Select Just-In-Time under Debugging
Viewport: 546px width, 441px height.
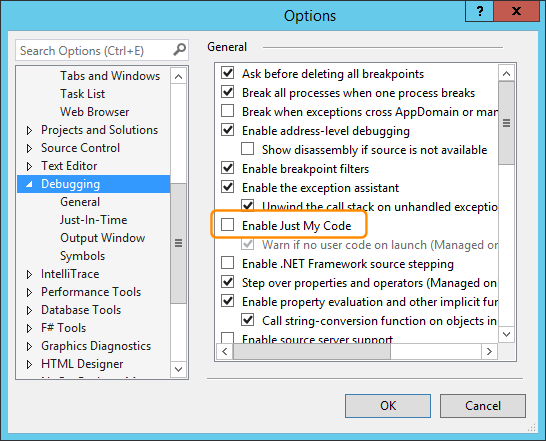coord(93,220)
